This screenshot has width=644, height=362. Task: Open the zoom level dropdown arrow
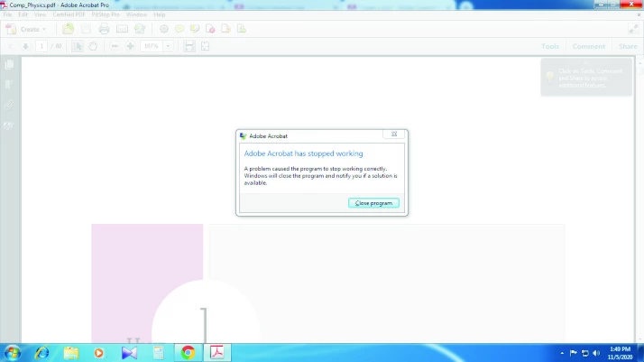tap(168, 46)
